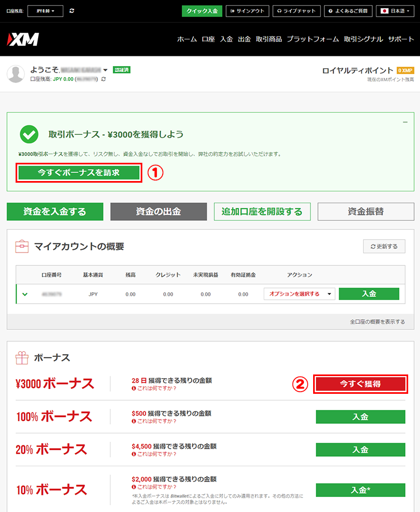Open 入金 menu in navigation
Image resolution: width=420 pixels, height=512 pixels.
(227, 39)
